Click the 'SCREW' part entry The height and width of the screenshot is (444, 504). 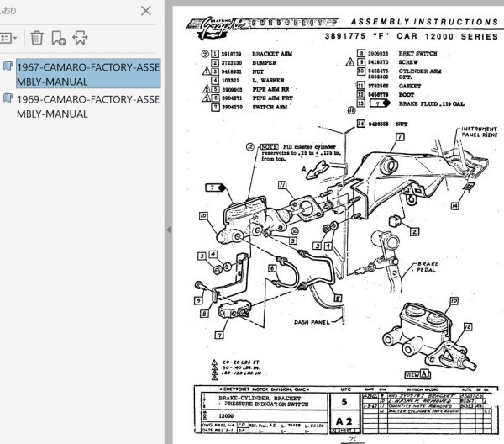(408, 62)
